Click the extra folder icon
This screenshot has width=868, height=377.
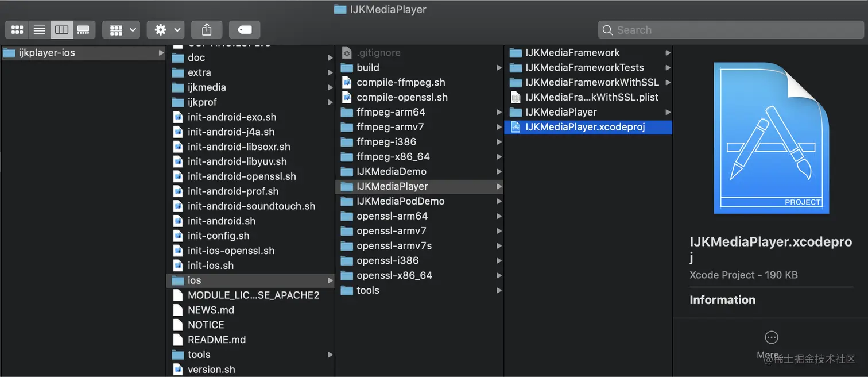pyautogui.click(x=177, y=72)
